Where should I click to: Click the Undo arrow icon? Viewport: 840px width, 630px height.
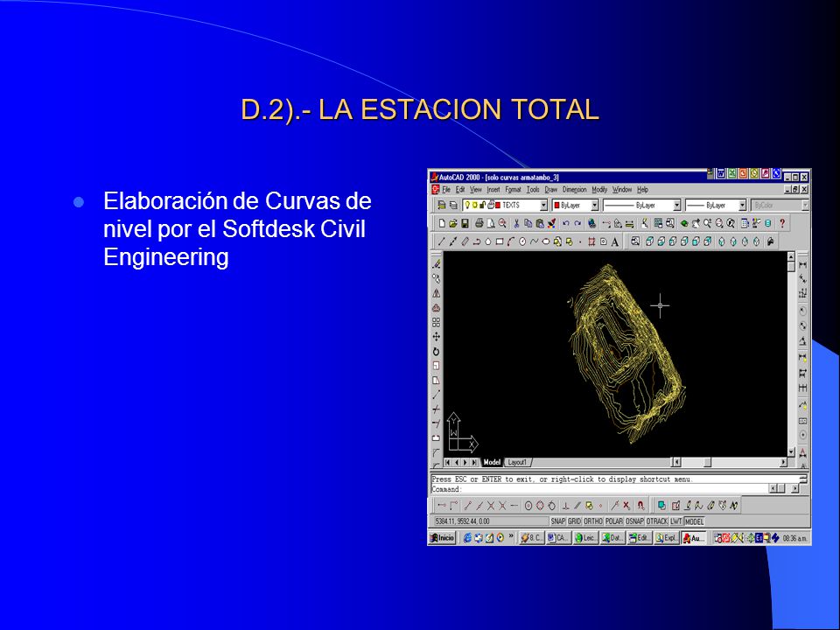pos(566,223)
